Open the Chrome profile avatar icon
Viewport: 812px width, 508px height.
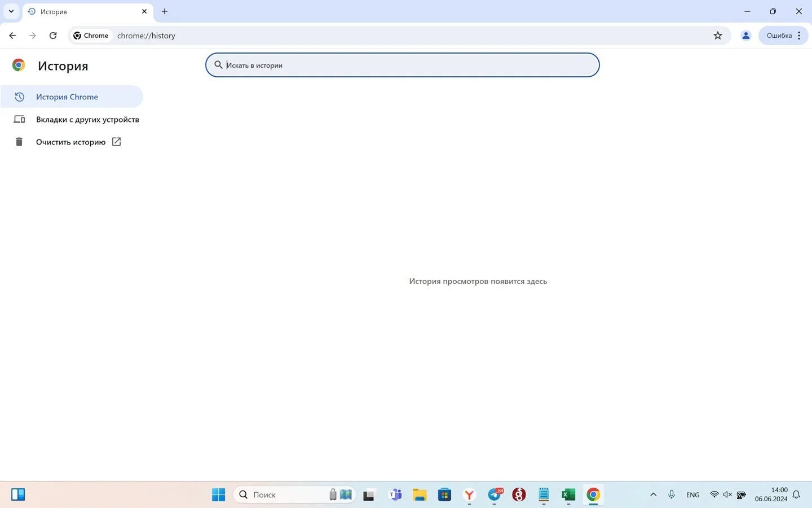[745, 36]
